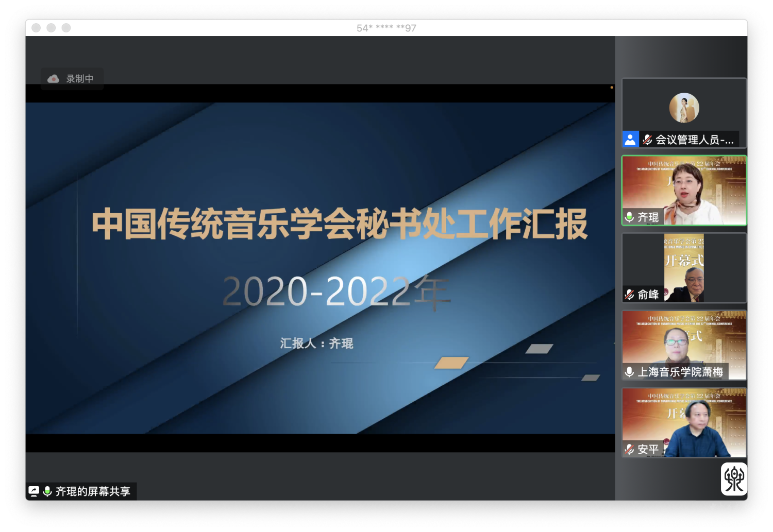This screenshot has width=773, height=532.
Task: Click the microphone icon in the screen share label
Action: (47, 491)
